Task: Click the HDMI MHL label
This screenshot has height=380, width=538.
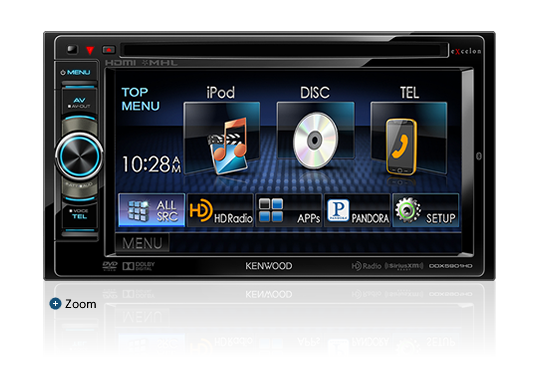Action: click(x=141, y=63)
